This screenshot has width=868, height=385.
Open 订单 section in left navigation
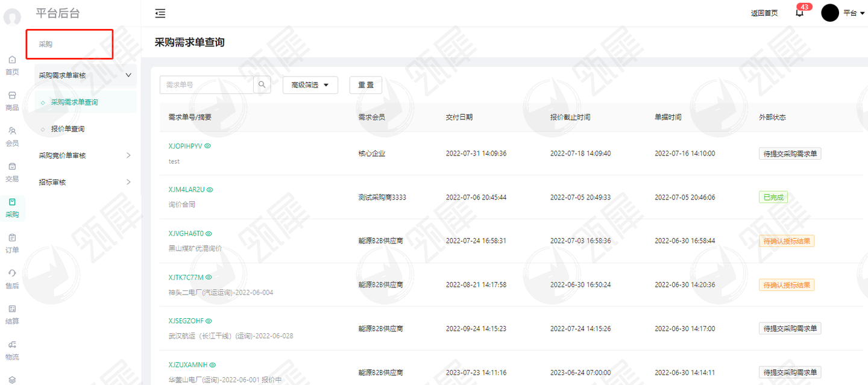[x=12, y=243]
